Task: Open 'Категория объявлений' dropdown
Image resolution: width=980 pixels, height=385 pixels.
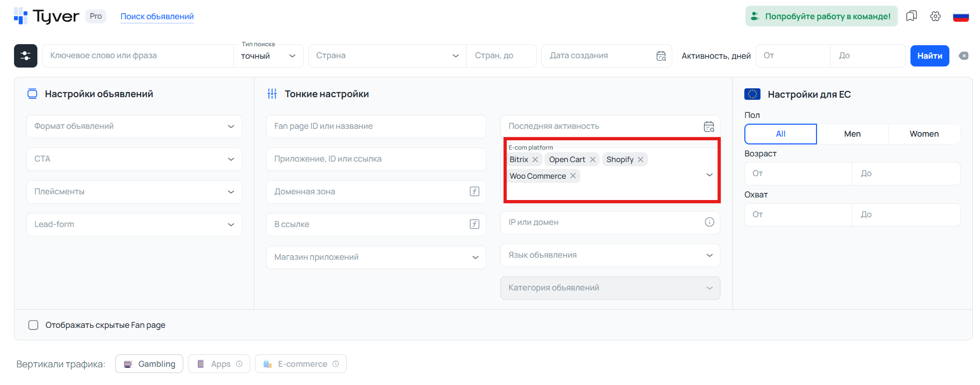Action: 610,288
